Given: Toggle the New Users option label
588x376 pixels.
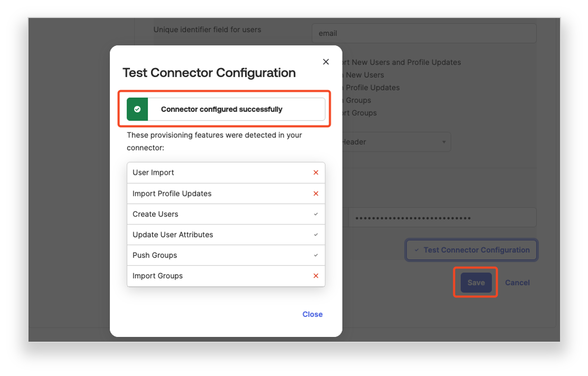Looking at the screenshot, I should pos(364,75).
